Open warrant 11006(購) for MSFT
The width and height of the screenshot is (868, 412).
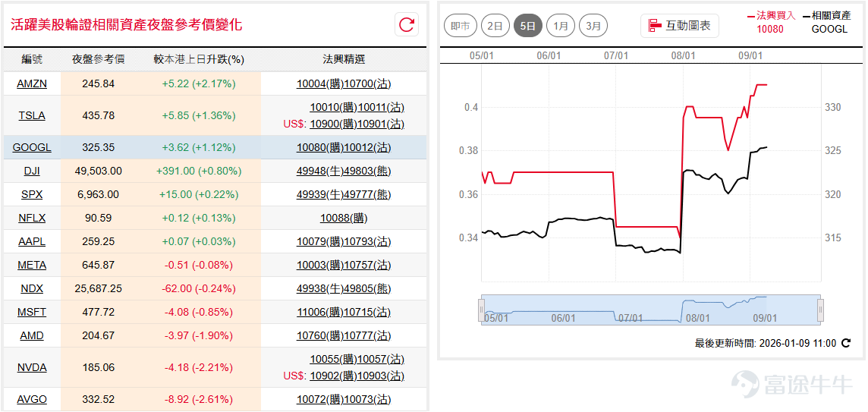[320, 313]
